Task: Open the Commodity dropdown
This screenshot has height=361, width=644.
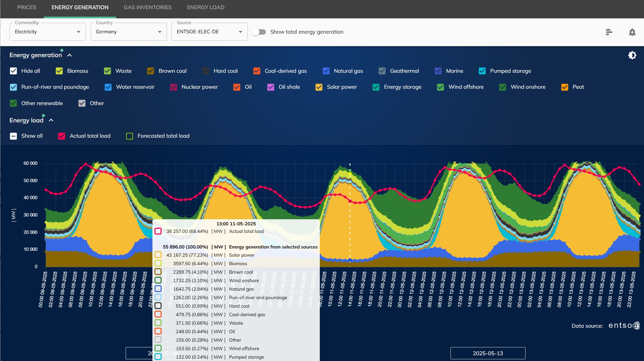Action: 47,32
